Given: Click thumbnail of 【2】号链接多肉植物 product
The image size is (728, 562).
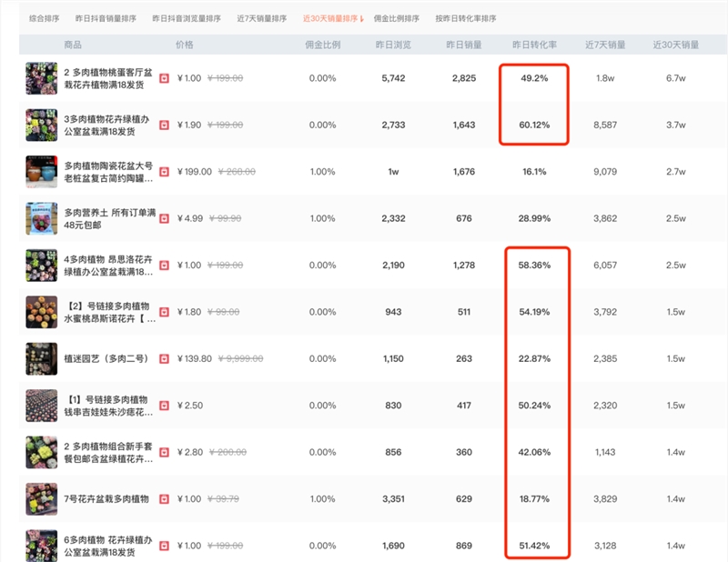Looking at the screenshot, I should tap(42, 312).
